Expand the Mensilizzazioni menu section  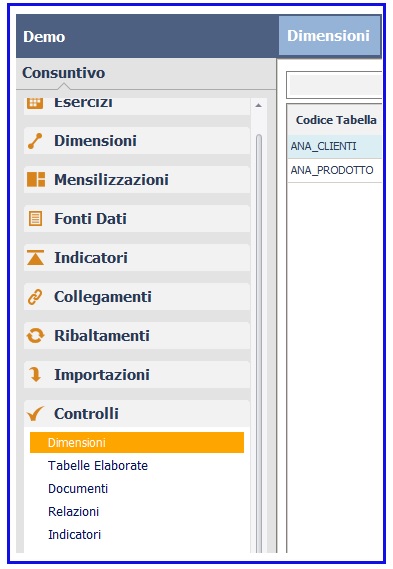[x=137, y=180]
